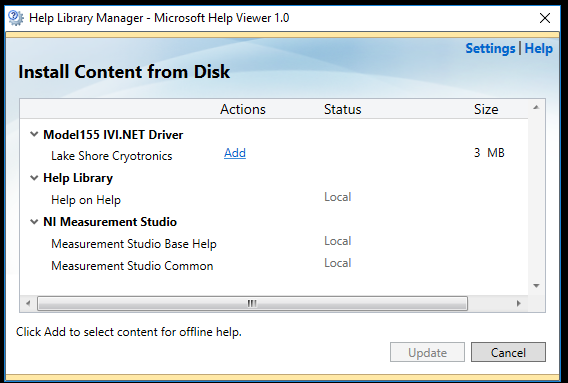The height and width of the screenshot is (383, 568).
Task: Click the Help Library group heading
Action: click(x=78, y=178)
